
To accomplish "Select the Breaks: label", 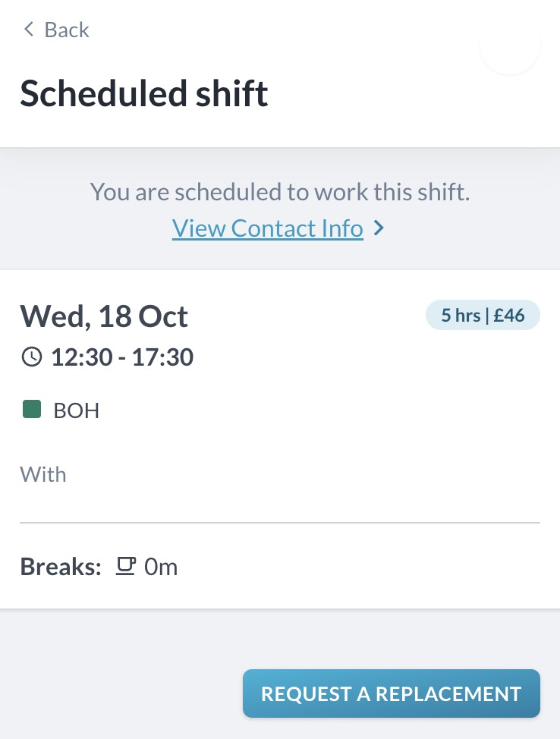I will click(61, 567).
